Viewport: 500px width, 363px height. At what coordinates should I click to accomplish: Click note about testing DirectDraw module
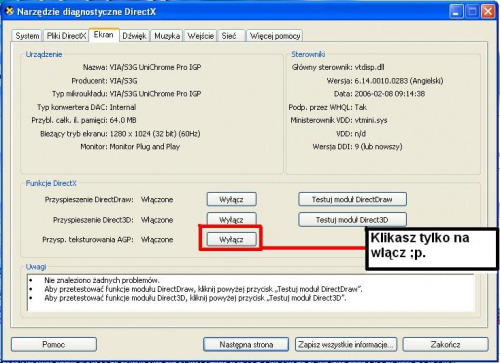pos(203,289)
